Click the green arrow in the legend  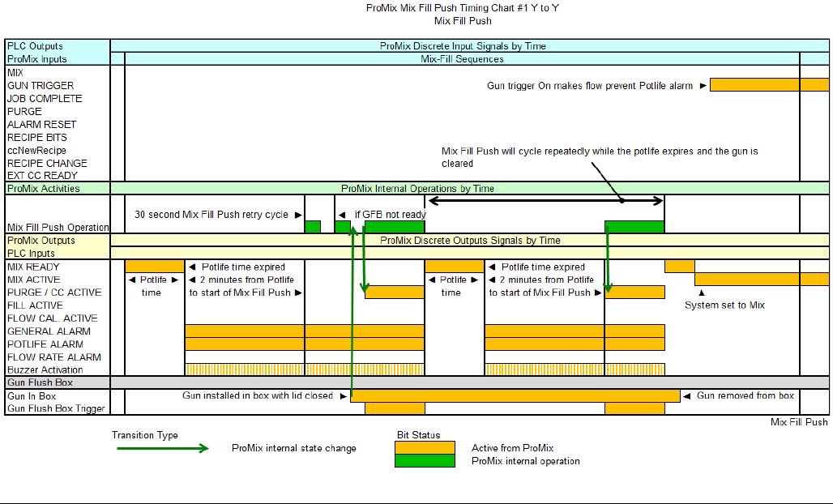163,449
